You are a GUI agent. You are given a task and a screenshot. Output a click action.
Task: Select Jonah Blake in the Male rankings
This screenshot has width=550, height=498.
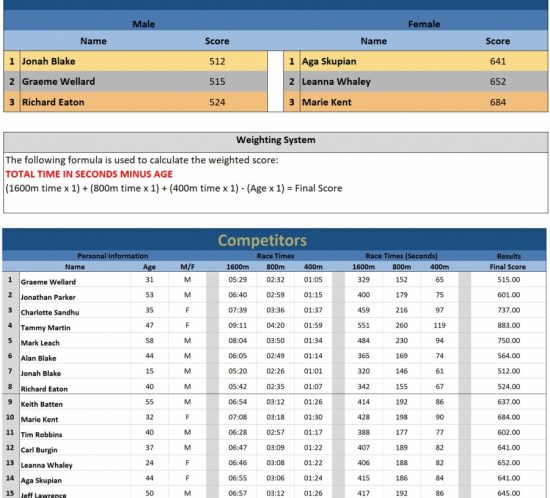coord(48,61)
